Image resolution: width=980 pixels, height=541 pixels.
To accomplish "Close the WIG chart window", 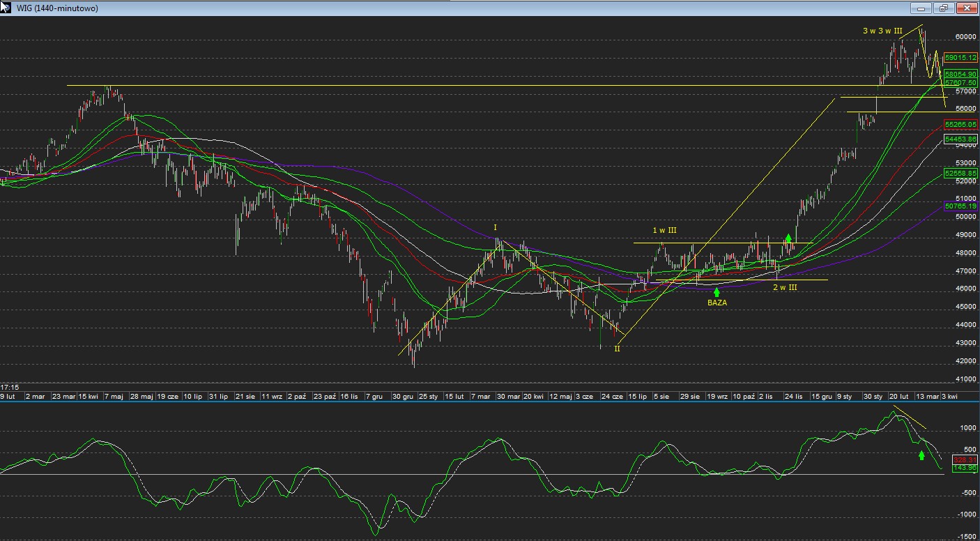I will click(967, 8).
